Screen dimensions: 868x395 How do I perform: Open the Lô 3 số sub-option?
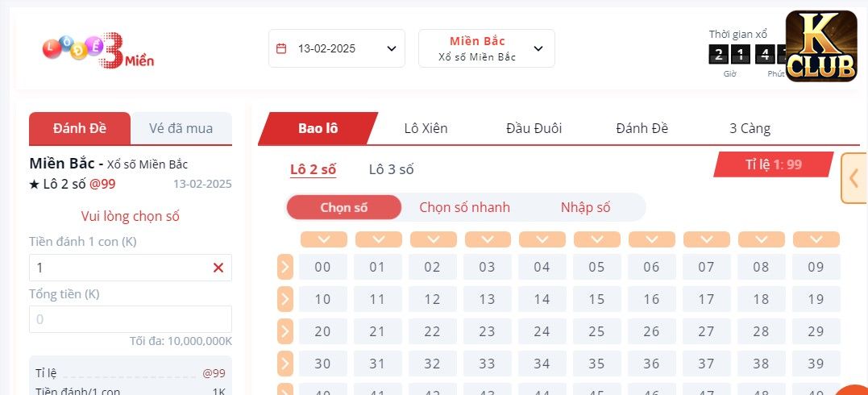(x=391, y=169)
